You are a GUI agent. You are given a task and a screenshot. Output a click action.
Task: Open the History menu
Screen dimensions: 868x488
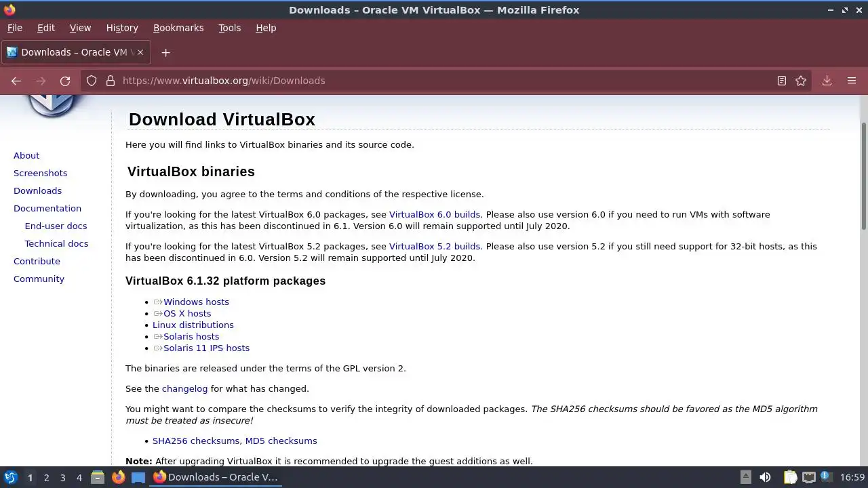point(122,28)
